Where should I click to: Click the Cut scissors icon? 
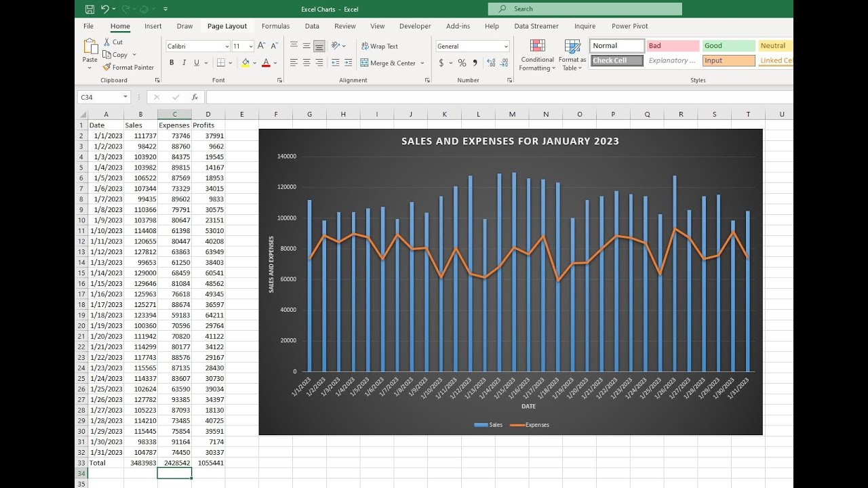108,42
